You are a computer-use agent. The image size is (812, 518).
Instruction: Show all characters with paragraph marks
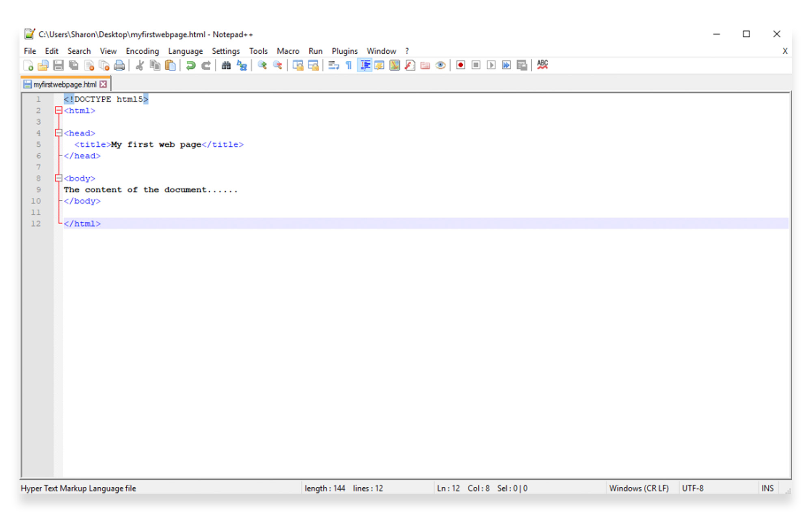tap(348, 65)
